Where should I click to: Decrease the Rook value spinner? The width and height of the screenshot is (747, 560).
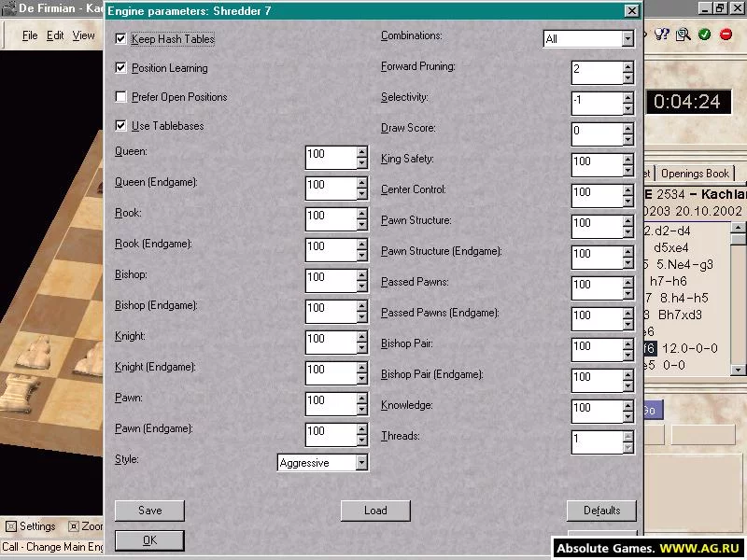[362, 225]
